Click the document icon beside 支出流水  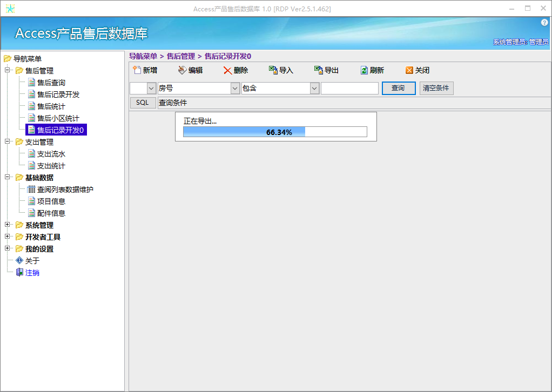pos(31,154)
